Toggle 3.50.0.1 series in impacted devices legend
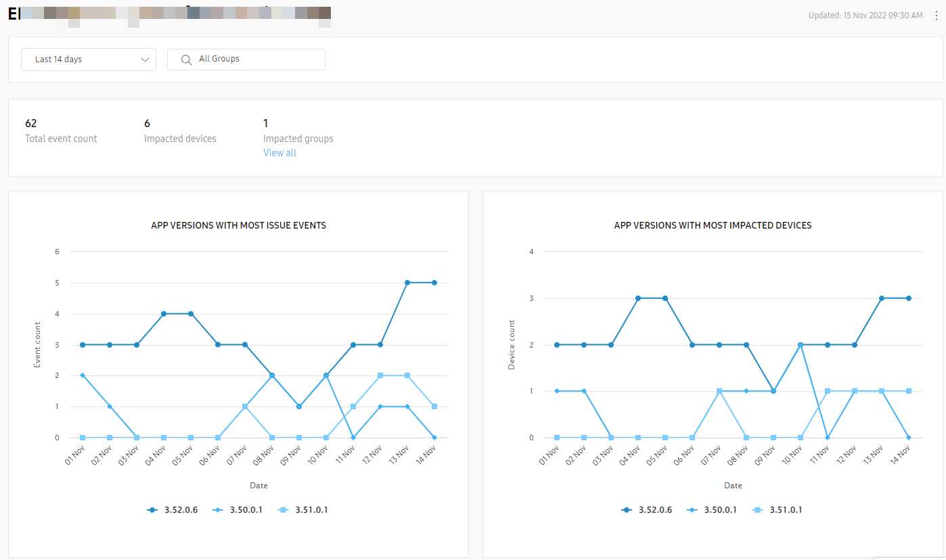This screenshot has height=560, width=946. tap(712, 510)
